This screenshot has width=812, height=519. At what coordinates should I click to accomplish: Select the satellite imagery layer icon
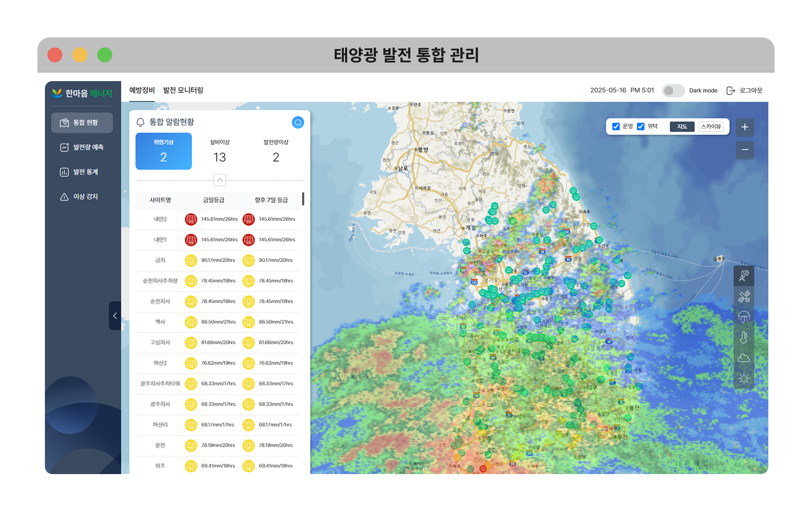coord(744,297)
